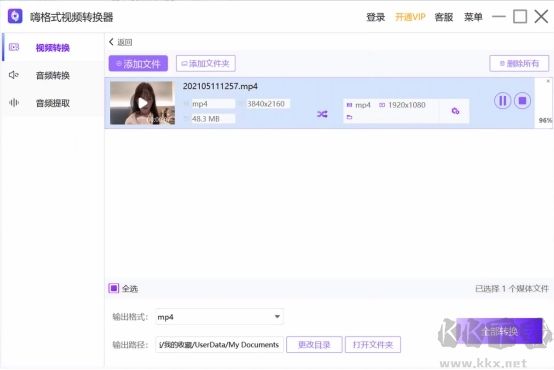Minimize the converter window
554x370 pixels.
pyautogui.click(x=499, y=17)
